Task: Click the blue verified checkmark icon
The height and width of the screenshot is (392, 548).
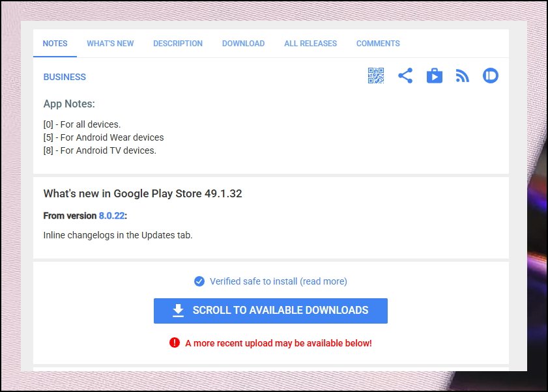Action: click(x=199, y=281)
